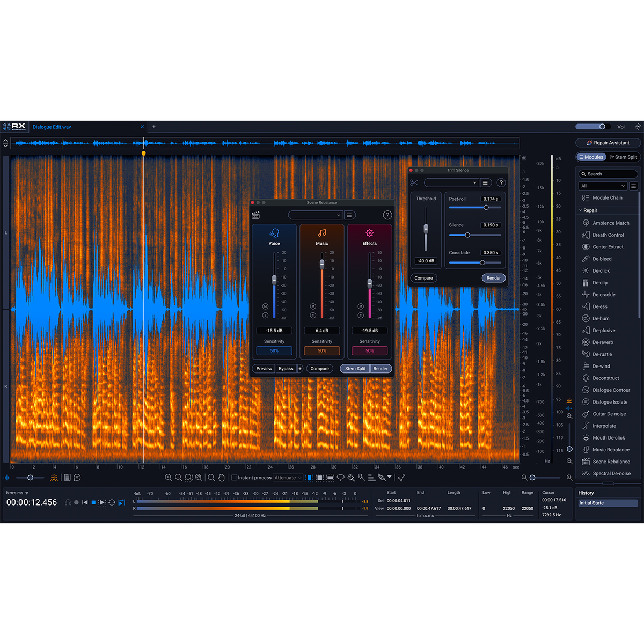Open the Attenuate mode dropdown
The height and width of the screenshot is (644, 644).
click(288, 478)
